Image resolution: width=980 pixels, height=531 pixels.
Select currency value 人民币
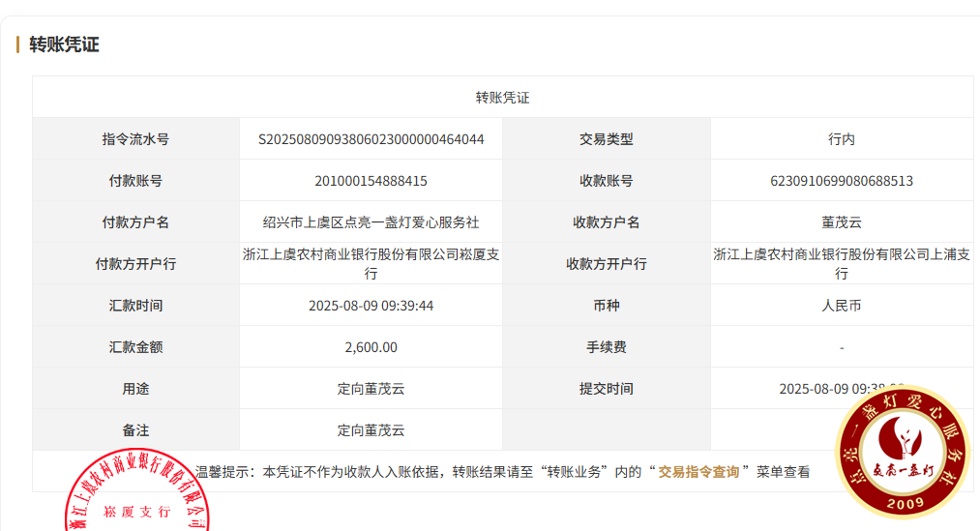[842, 306]
